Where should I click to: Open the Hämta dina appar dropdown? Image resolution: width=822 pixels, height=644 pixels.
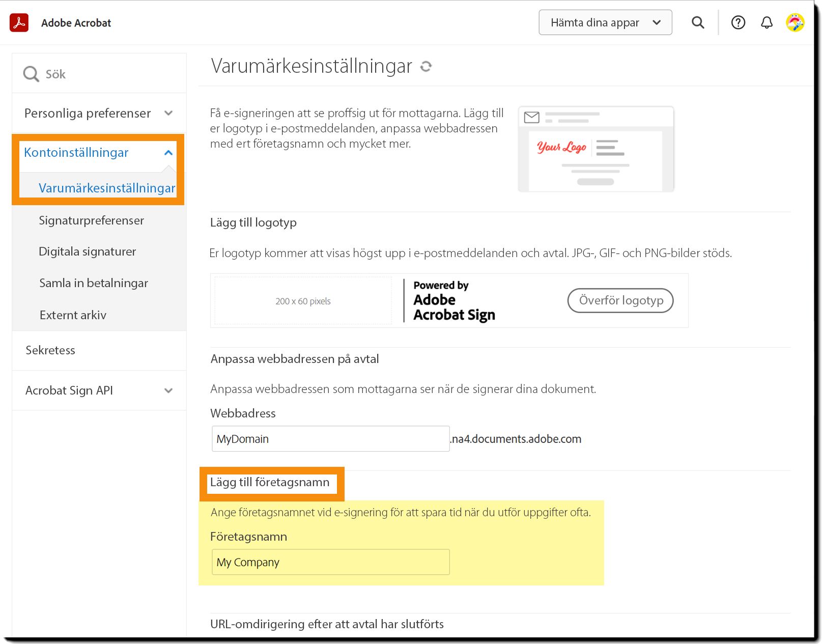click(x=605, y=22)
